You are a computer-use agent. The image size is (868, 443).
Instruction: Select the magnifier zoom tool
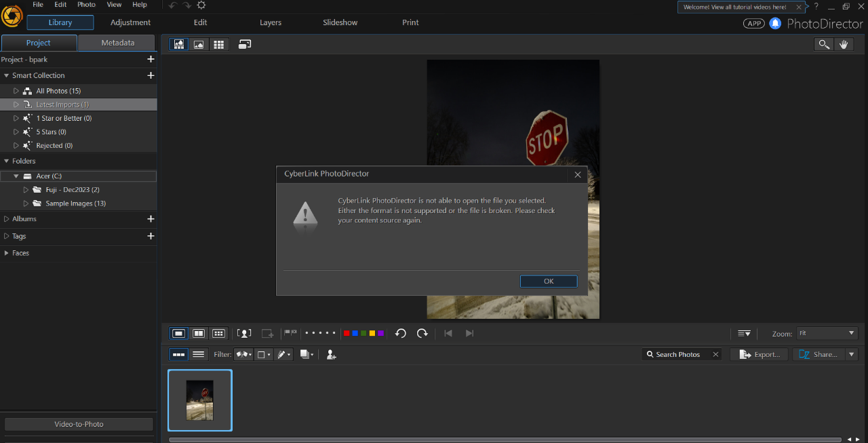click(824, 44)
